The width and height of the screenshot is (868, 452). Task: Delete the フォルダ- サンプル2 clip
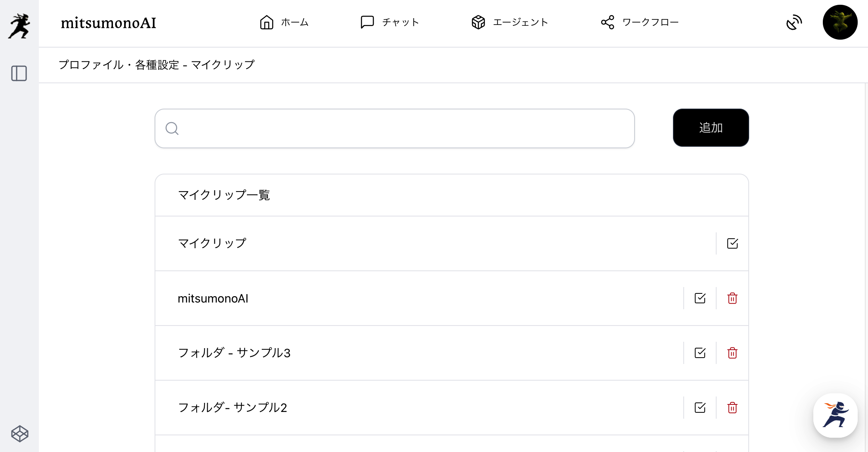pyautogui.click(x=732, y=408)
